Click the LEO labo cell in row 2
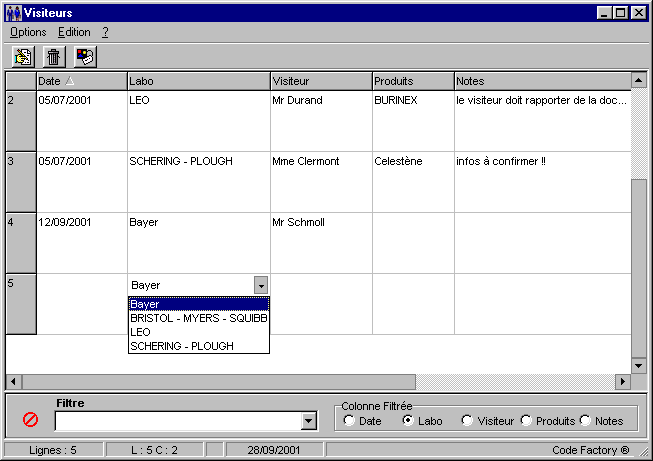 click(199, 121)
